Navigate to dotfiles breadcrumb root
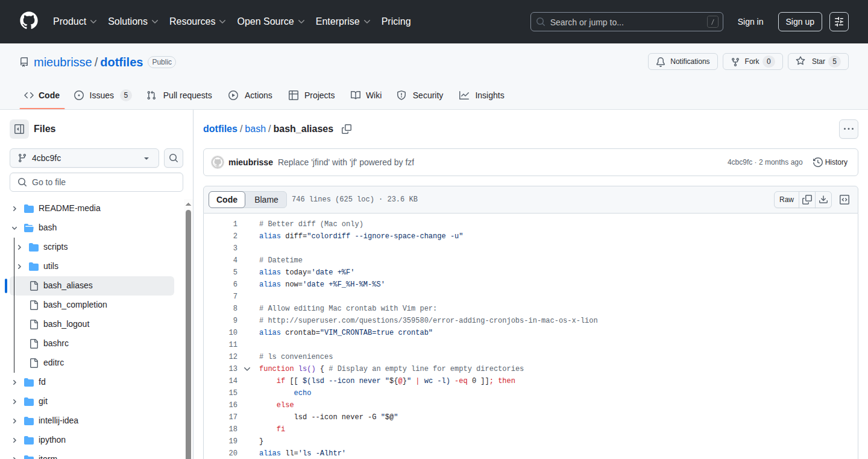The width and height of the screenshot is (868, 459). click(x=220, y=129)
